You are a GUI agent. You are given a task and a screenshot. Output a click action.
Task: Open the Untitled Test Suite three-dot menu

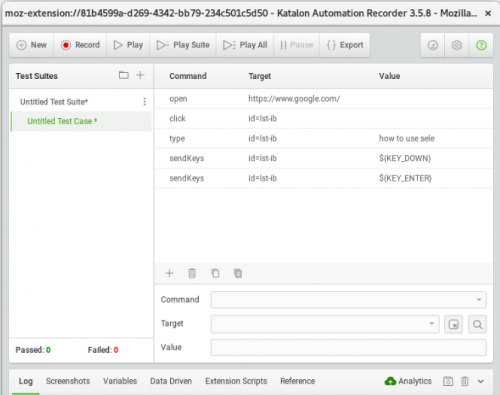144,102
